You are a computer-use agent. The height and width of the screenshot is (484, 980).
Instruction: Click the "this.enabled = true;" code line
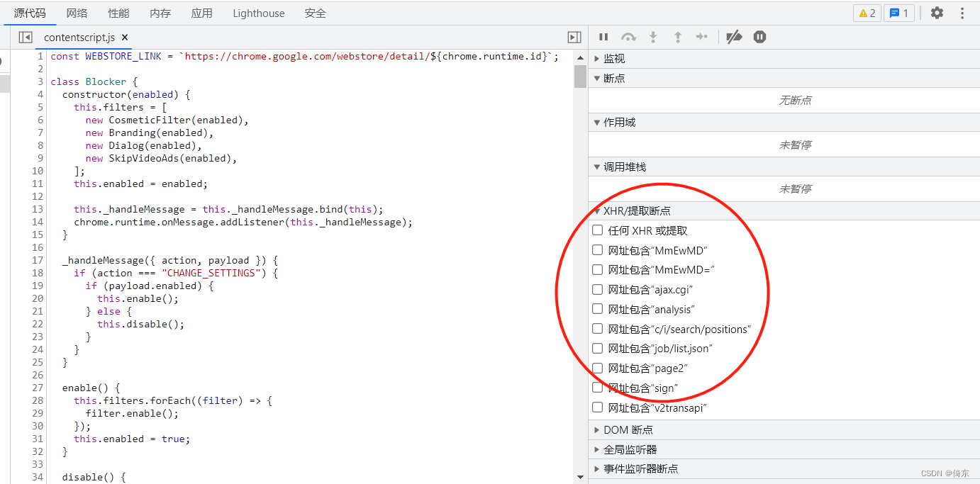click(132, 439)
